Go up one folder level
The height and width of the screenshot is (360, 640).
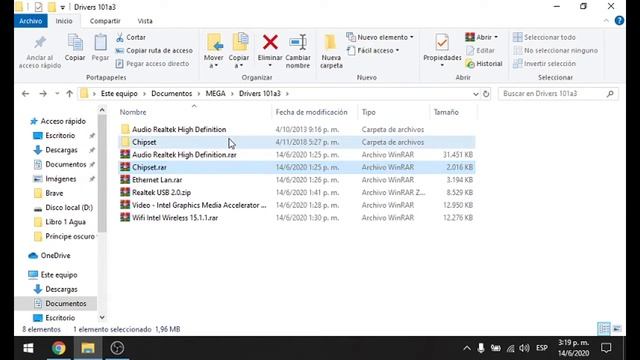[69, 94]
